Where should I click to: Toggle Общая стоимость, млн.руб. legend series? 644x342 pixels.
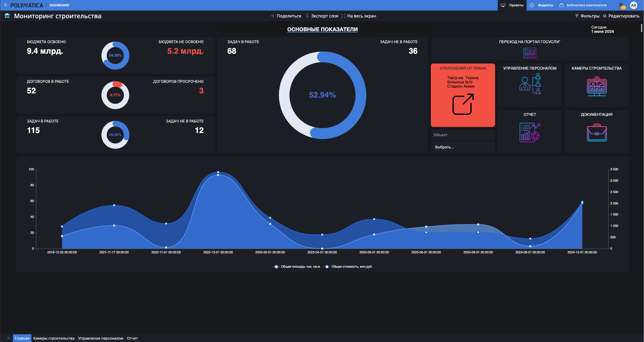click(x=348, y=267)
